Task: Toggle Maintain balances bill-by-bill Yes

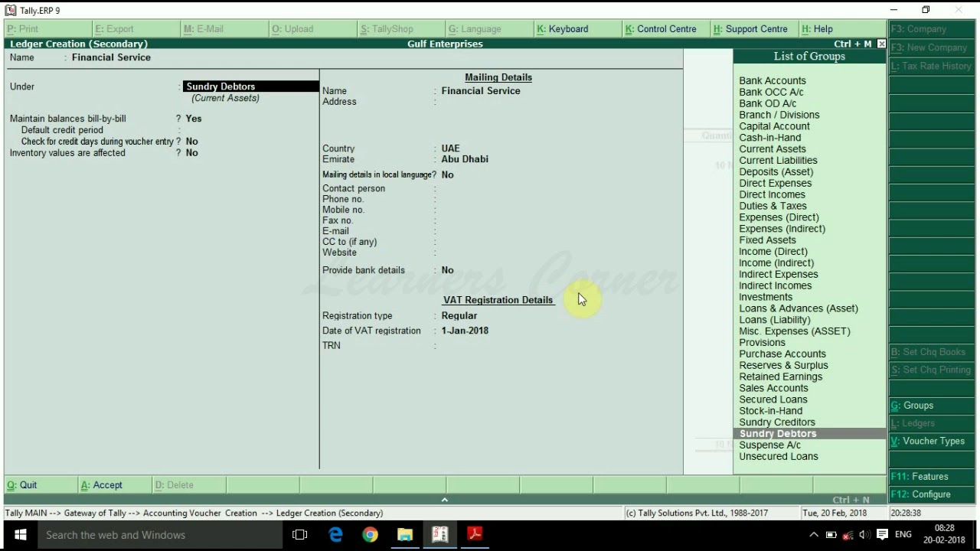Action: pyautogui.click(x=193, y=119)
